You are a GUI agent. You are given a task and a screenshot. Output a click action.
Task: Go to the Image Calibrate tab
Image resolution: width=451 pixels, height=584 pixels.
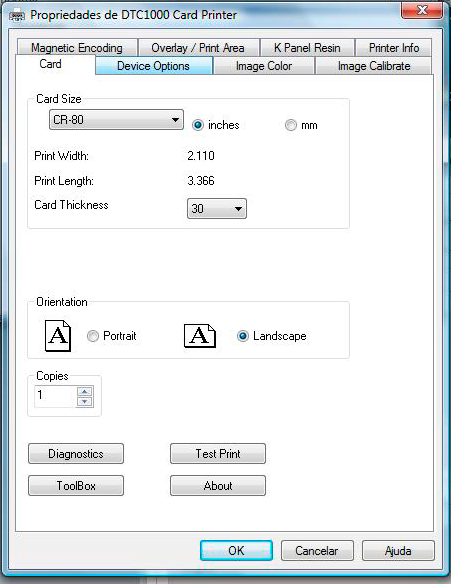pos(374,66)
